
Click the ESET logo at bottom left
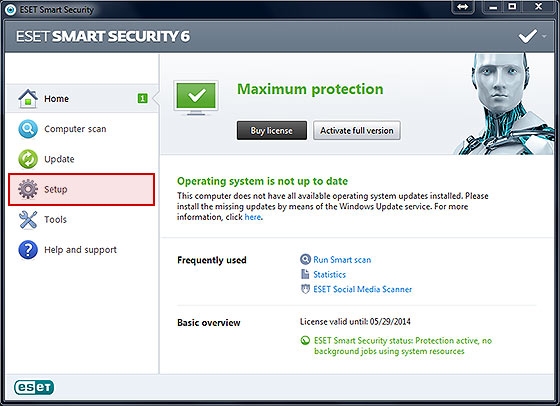pos(34,387)
